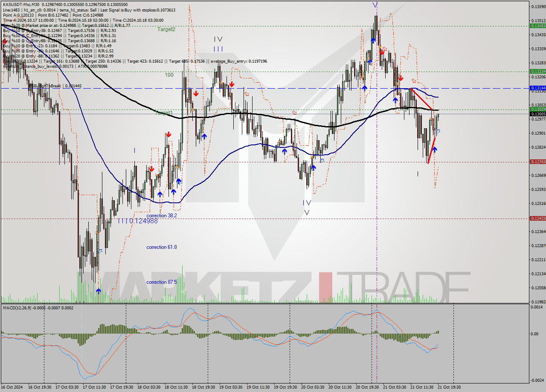Click the MACD scale value -0.0024
The width and height of the screenshot is (546, 392).
point(538,380)
